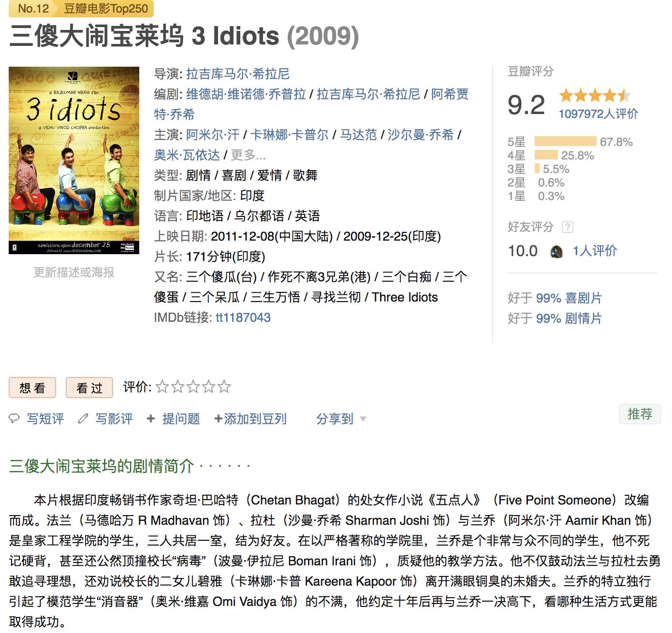Rate the movie with the first star

click(x=162, y=387)
